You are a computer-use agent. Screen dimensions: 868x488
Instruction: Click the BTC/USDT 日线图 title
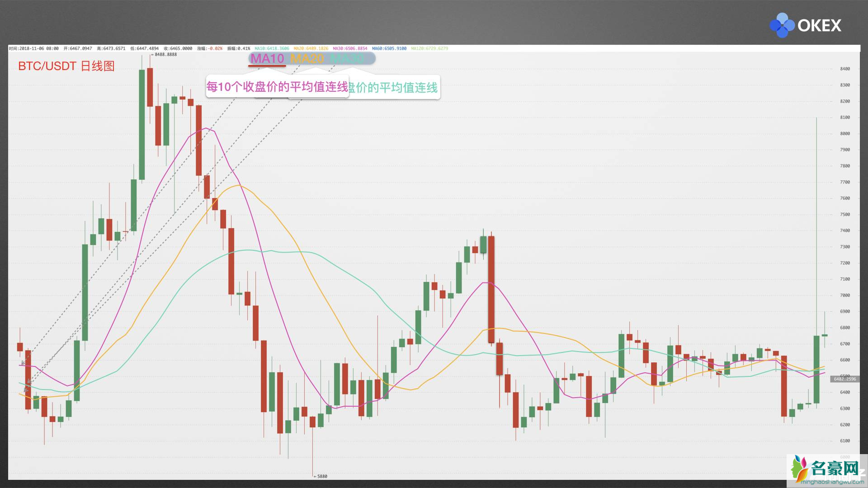coord(66,66)
